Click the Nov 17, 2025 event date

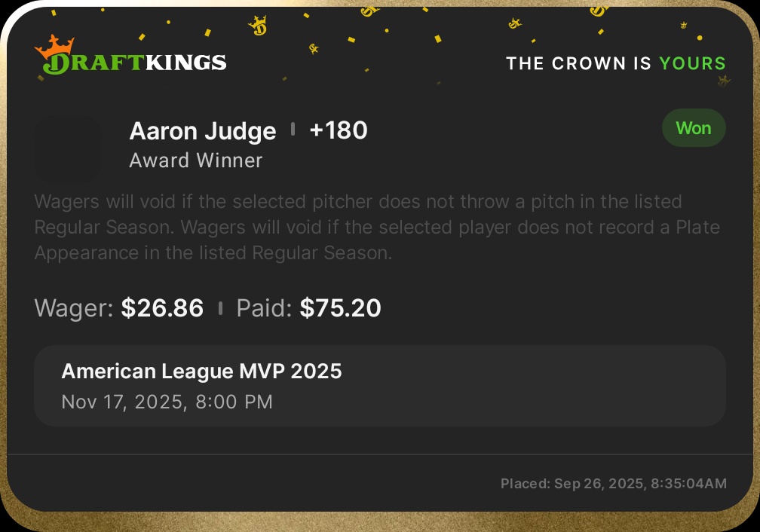click(x=167, y=402)
